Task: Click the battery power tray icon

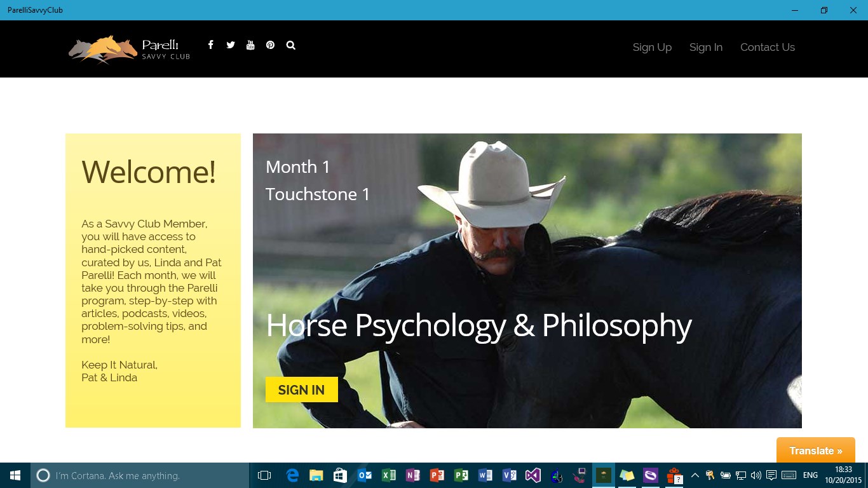Action: point(726,475)
